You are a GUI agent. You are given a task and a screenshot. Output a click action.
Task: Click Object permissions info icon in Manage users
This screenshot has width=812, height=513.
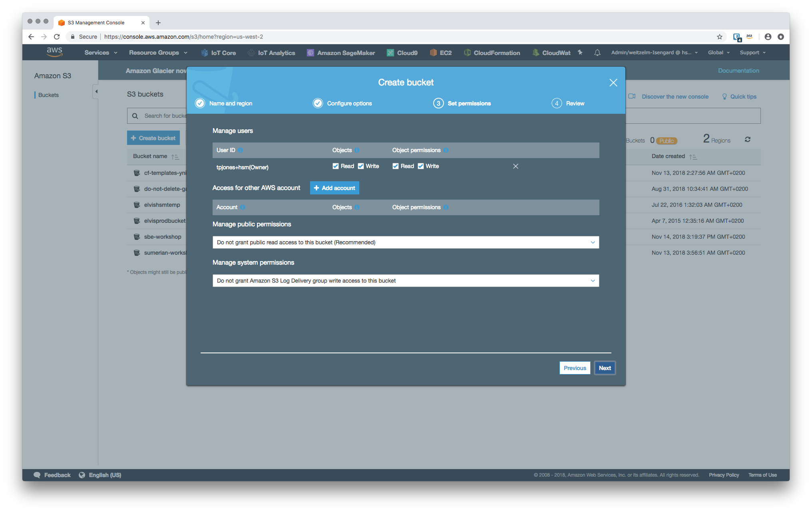[446, 150]
